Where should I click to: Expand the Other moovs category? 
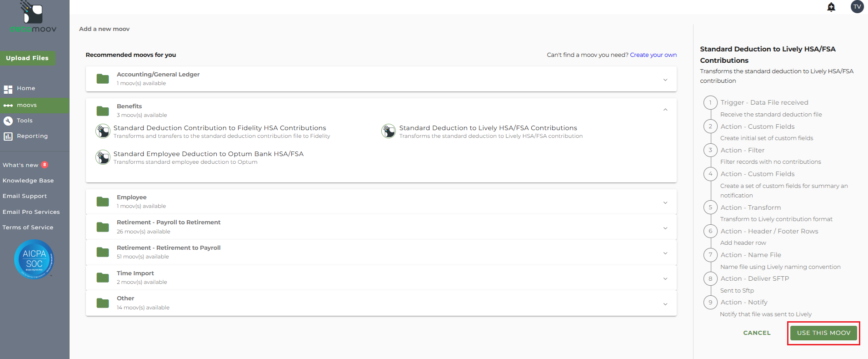[665, 304]
